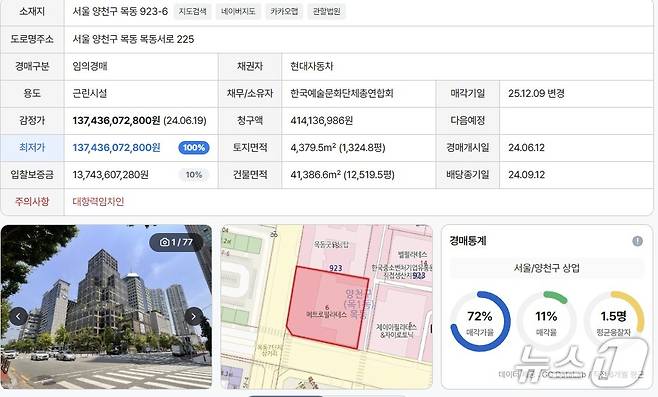Click the 관할법원 button
Viewport: 658px width, 397px height.
326,11
